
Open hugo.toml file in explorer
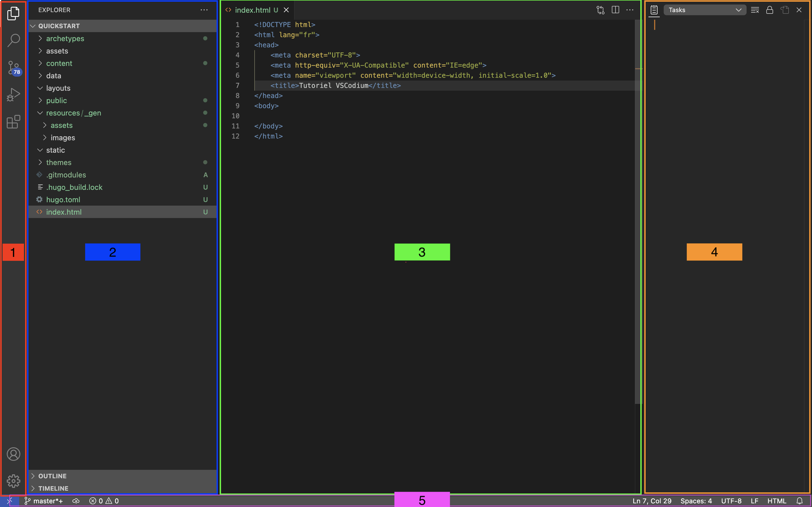(x=63, y=199)
